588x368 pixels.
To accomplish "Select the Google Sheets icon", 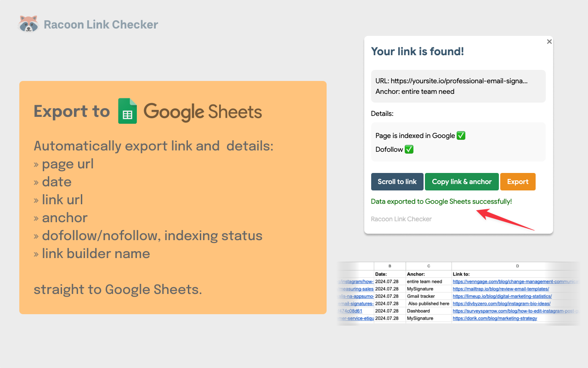I will pos(127,111).
